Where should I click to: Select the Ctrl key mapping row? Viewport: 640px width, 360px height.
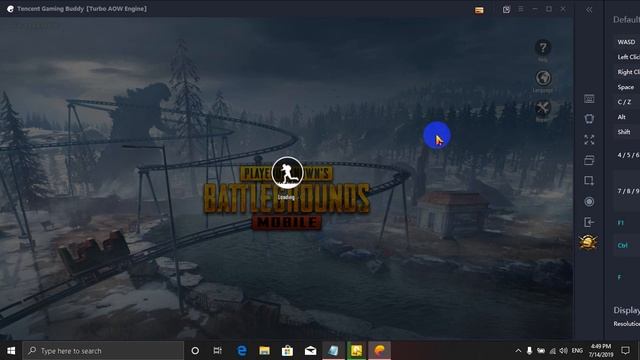coord(627,246)
